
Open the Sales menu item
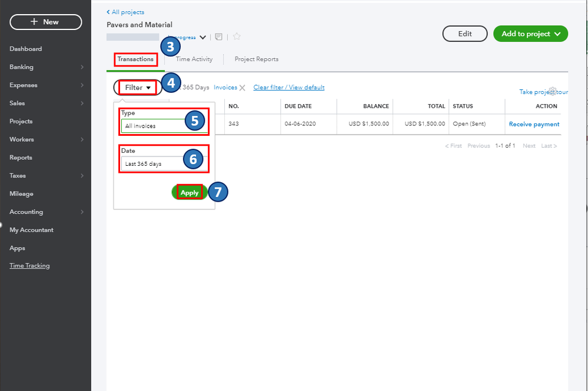[17, 103]
